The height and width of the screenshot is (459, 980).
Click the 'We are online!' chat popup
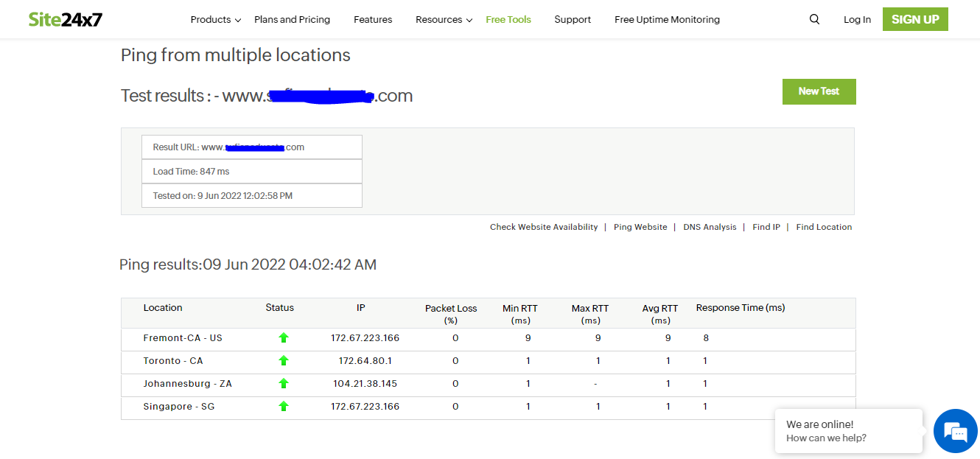pos(848,431)
